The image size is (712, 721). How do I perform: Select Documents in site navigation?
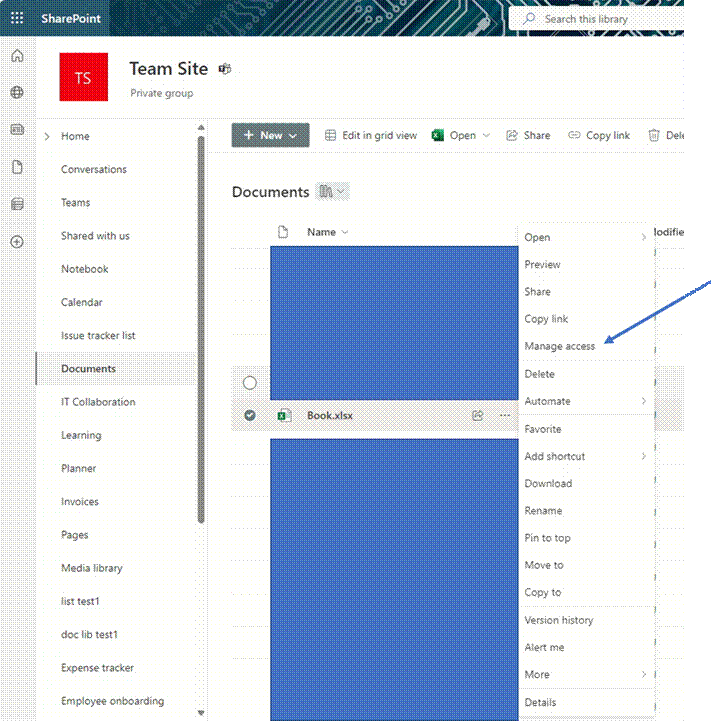tap(88, 369)
